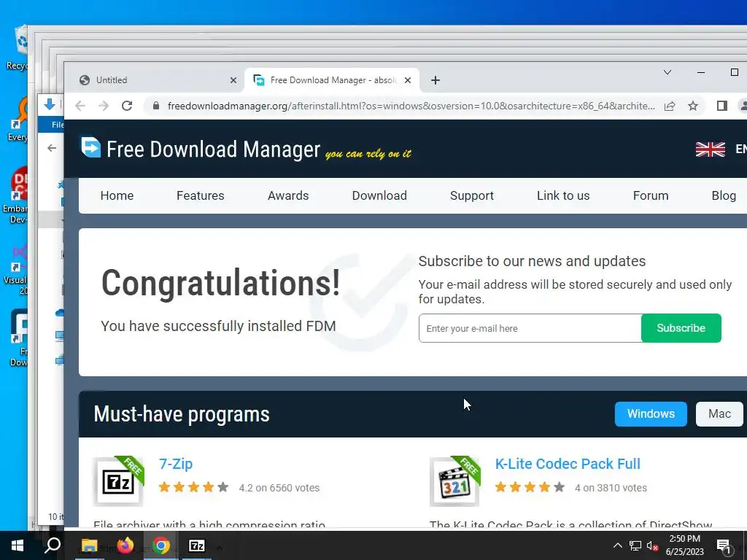The height and width of the screenshot is (560, 747).
Task: Visit the Forum link
Action: coord(650,195)
